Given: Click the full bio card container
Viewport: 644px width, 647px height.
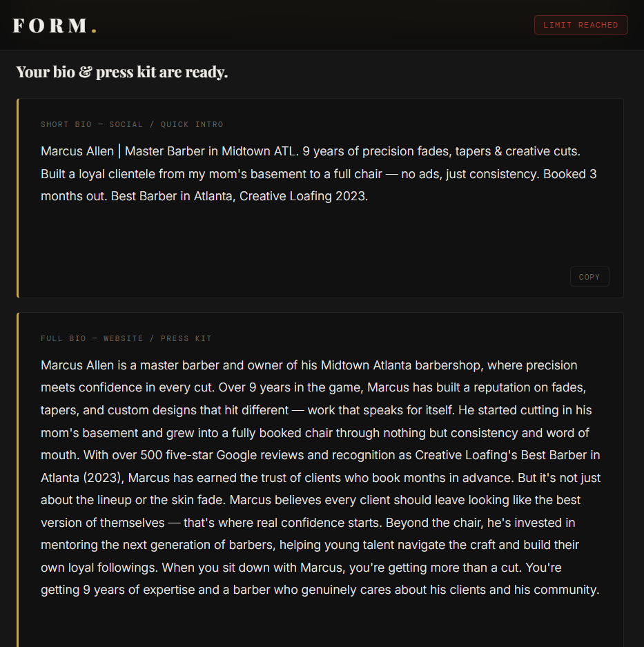Looking at the screenshot, I should pos(321,621).
